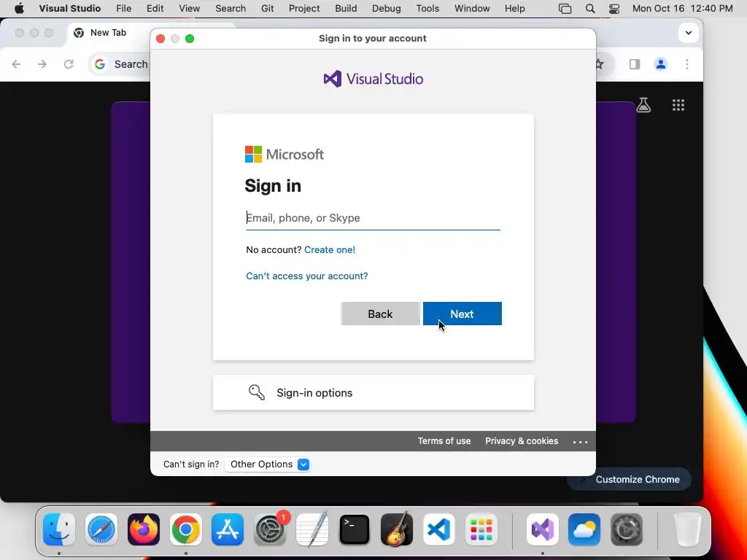Open the Trash in the Dock
Viewport: 747px width, 560px height.
tap(688, 529)
